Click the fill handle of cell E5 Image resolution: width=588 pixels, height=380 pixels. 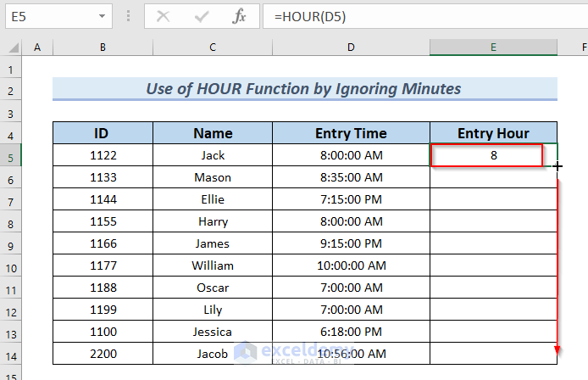point(557,166)
